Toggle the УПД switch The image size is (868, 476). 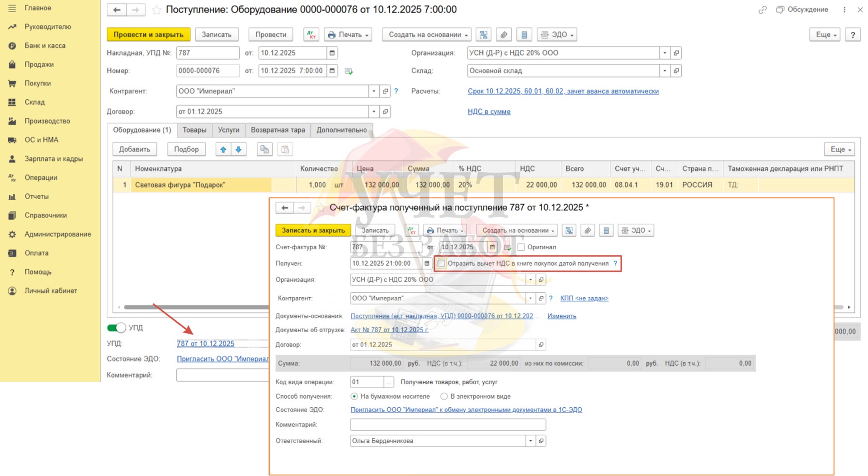tap(116, 328)
